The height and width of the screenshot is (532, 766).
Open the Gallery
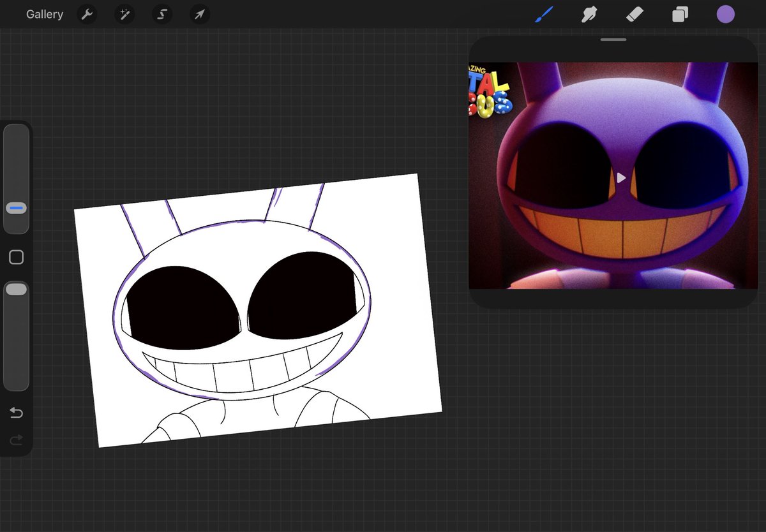[x=45, y=14]
